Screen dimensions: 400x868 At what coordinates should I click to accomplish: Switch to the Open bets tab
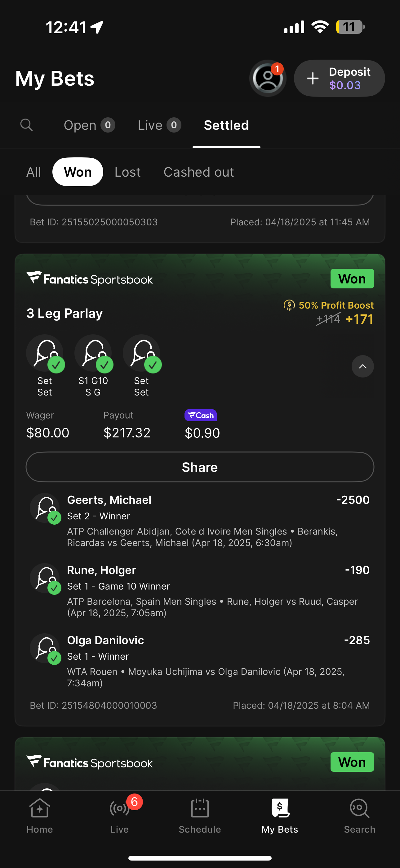[89, 125]
